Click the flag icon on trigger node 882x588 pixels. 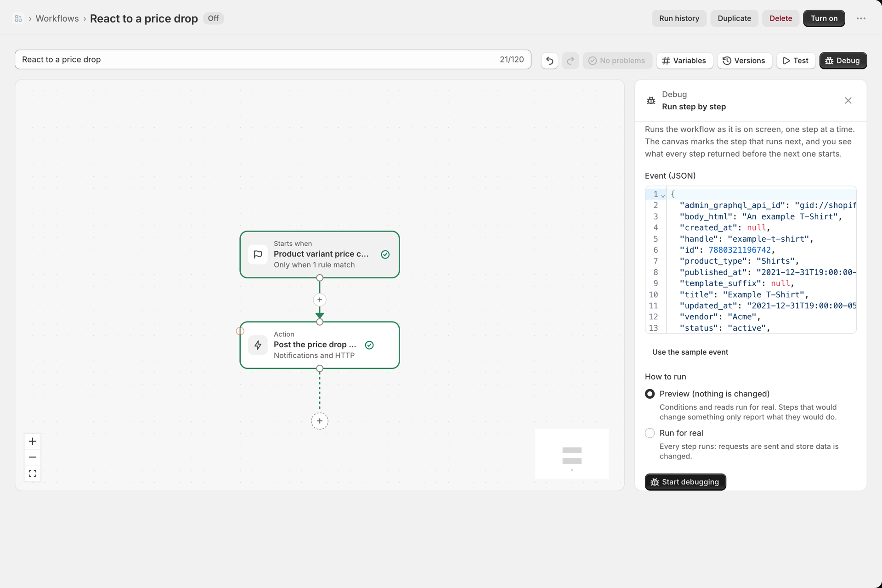coord(258,254)
